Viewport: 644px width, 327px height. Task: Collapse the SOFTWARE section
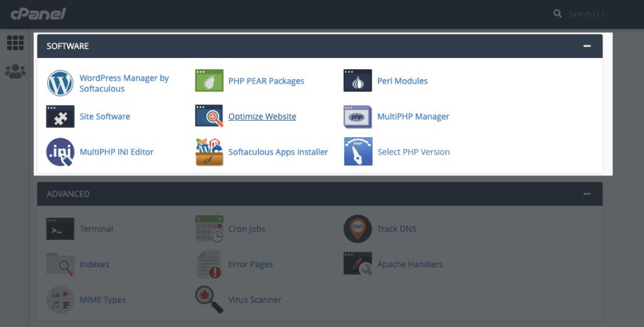(587, 46)
